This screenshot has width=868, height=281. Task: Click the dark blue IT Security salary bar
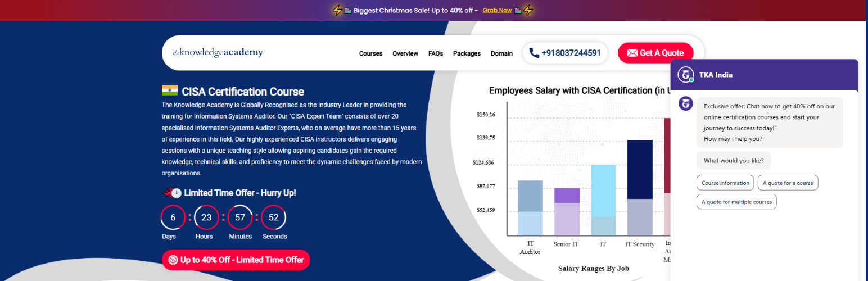pyautogui.click(x=639, y=169)
